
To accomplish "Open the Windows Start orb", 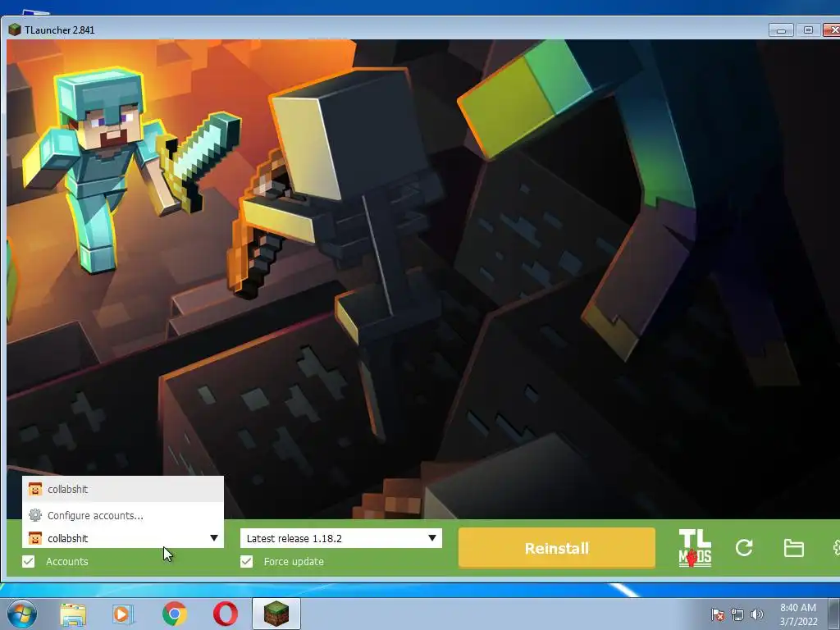I will [x=22, y=614].
